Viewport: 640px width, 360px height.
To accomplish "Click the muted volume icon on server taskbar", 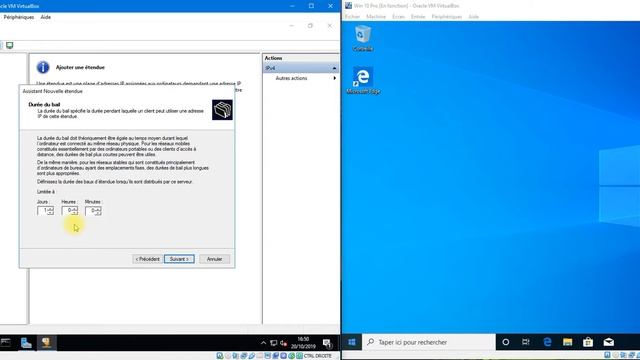I will (284, 343).
